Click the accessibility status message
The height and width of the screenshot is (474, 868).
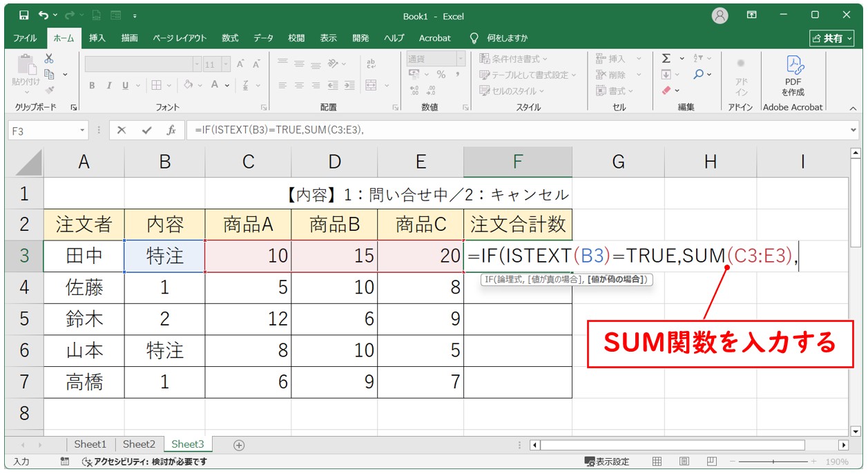pyautogui.click(x=144, y=462)
